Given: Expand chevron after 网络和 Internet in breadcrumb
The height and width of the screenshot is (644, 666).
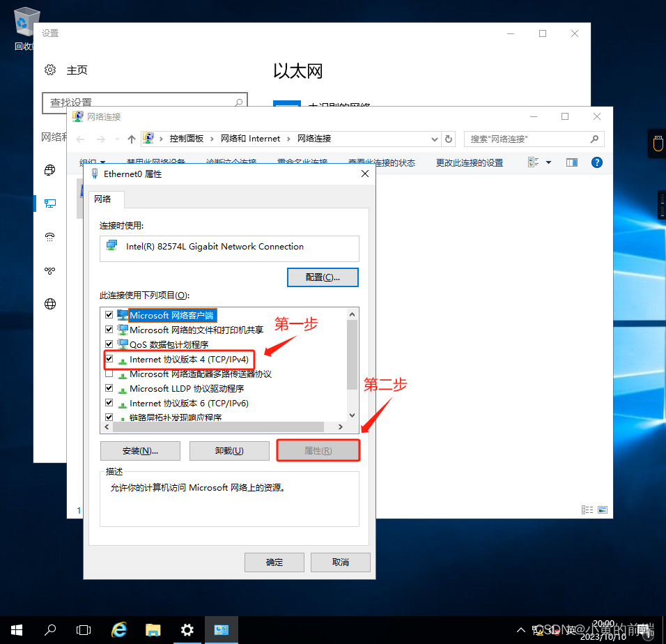Looking at the screenshot, I should [x=288, y=139].
